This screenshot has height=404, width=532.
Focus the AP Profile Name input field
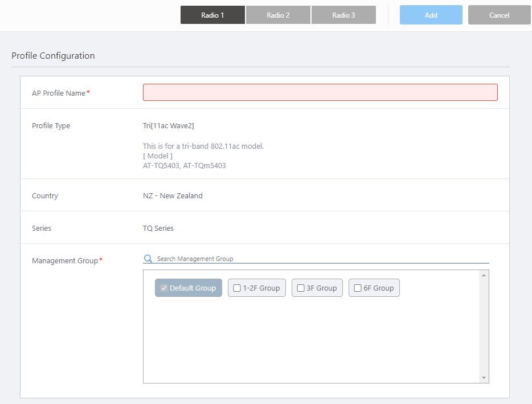coord(320,92)
